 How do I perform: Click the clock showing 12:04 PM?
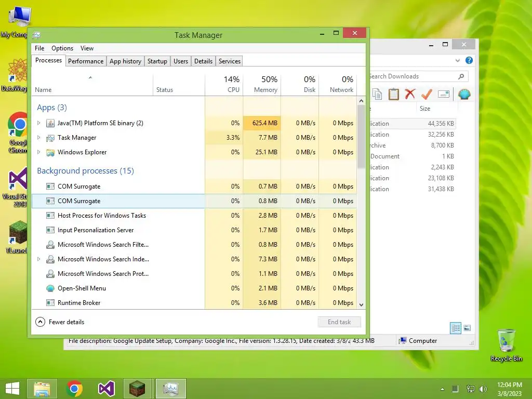point(509,385)
